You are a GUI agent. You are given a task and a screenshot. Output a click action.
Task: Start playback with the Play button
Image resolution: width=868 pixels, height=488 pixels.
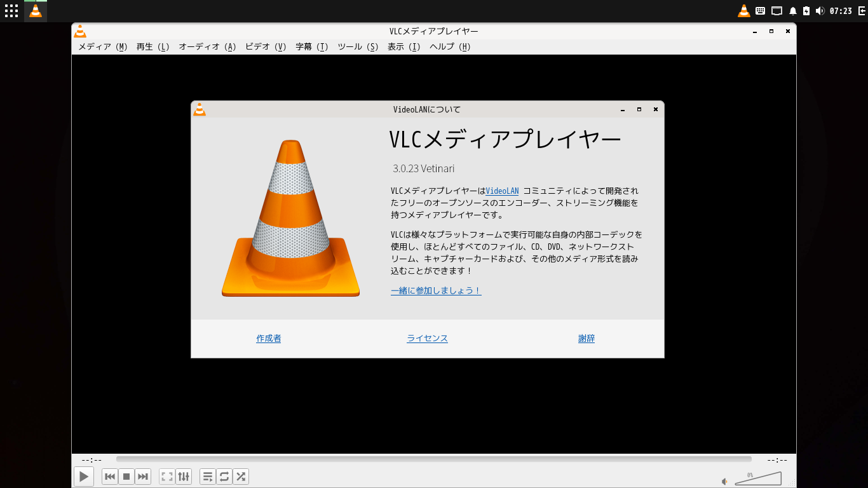[x=84, y=477]
